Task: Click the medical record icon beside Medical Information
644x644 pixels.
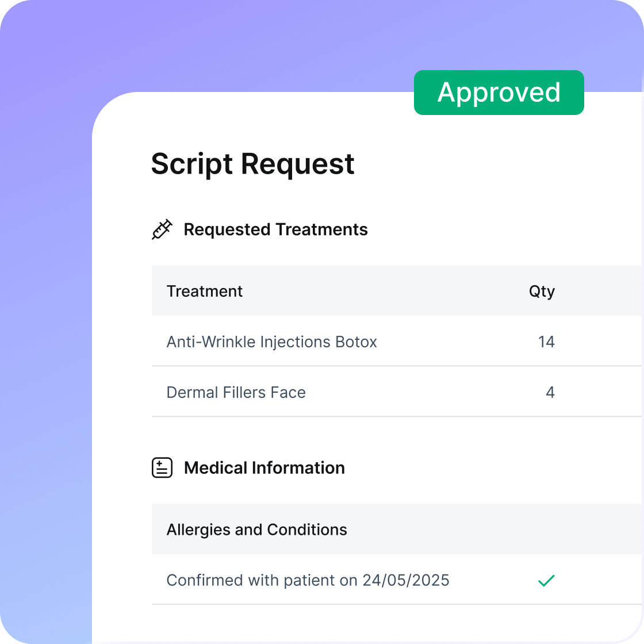Action: pos(162,468)
